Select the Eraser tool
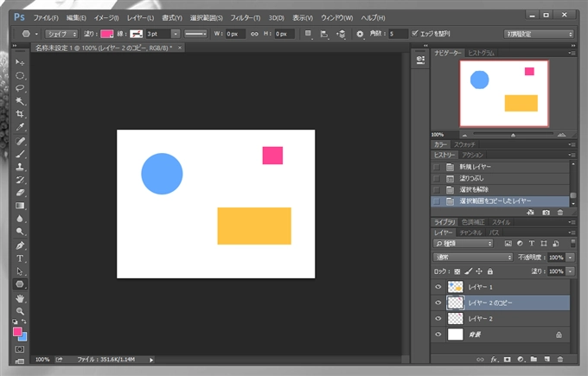Screen dimensions: 588x376 pos(20,193)
